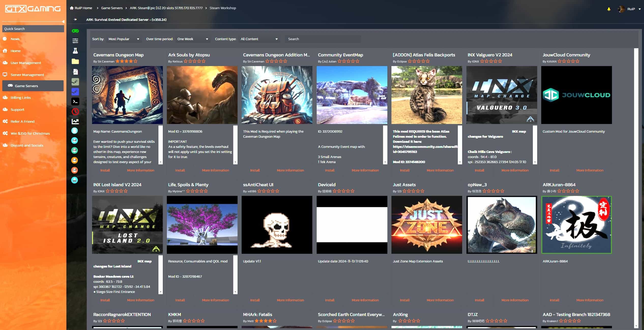Open the notification bell

[x=609, y=9]
